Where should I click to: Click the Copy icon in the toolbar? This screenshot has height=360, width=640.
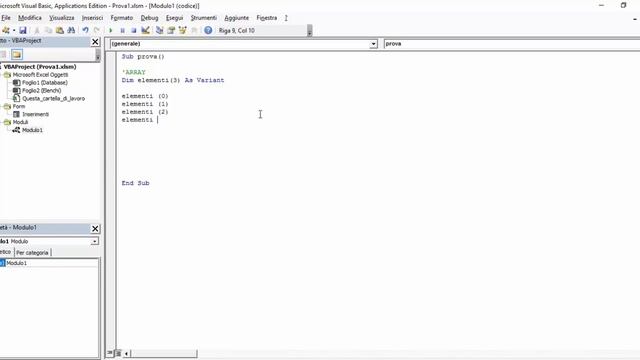tap(48, 30)
